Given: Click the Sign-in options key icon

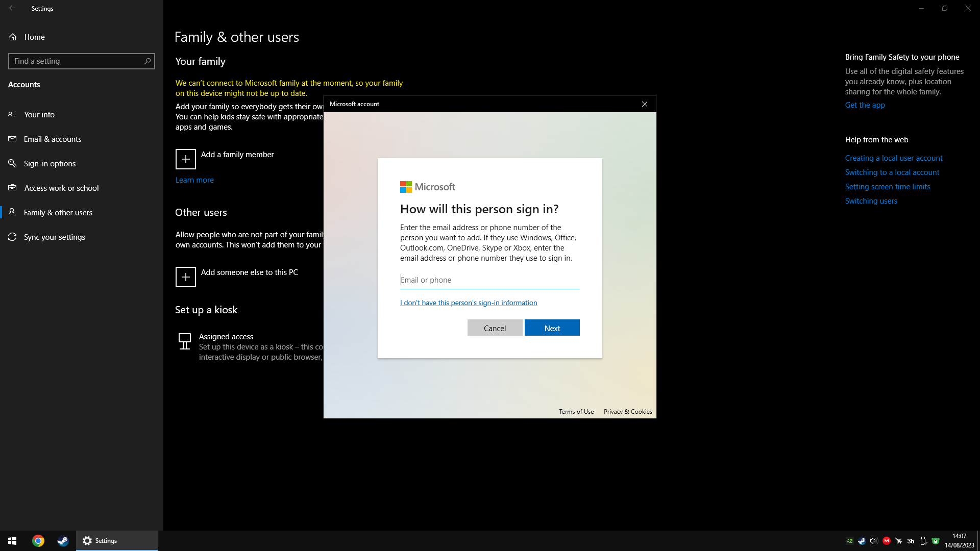Looking at the screenshot, I should pos(13,164).
